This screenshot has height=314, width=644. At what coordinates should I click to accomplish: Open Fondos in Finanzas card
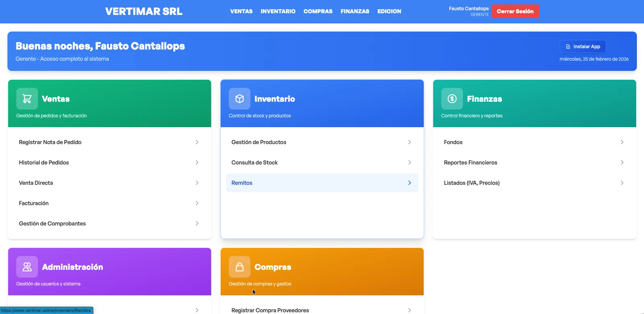(x=535, y=142)
